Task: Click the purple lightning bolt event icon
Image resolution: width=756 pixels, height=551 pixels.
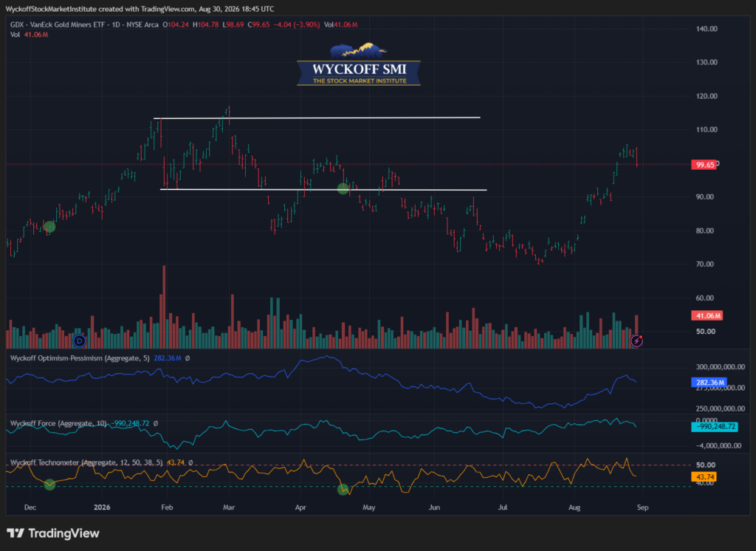Action: [x=636, y=341]
